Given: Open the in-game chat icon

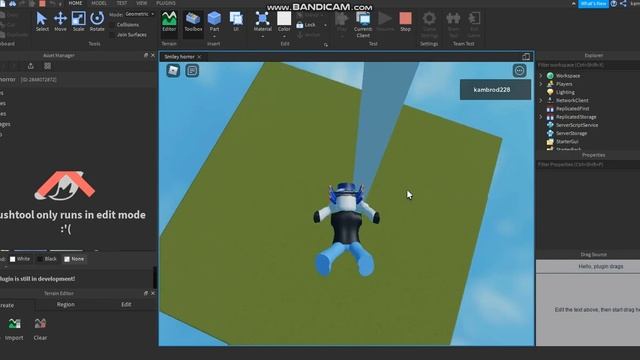Looking at the screenshot, I should pos(192,71).
